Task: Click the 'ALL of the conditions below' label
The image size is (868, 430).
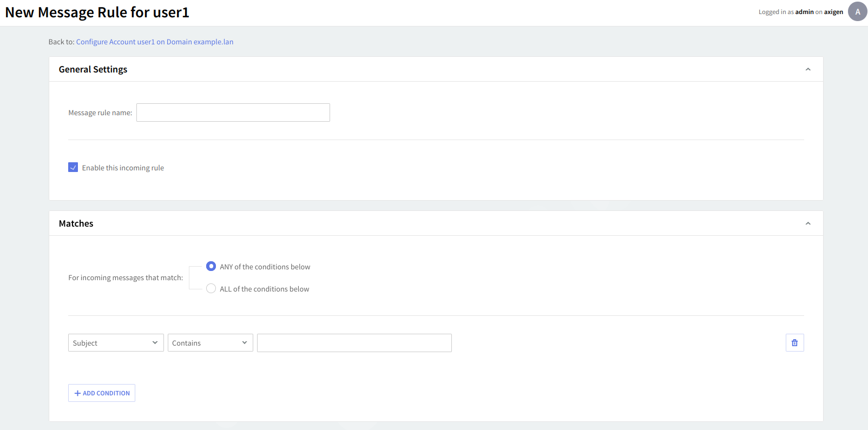Action: tap(264, 289)
